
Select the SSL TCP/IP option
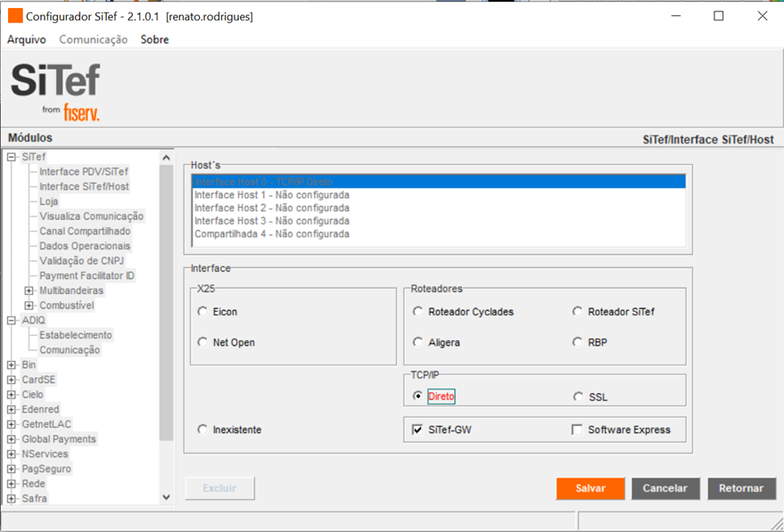579,397
